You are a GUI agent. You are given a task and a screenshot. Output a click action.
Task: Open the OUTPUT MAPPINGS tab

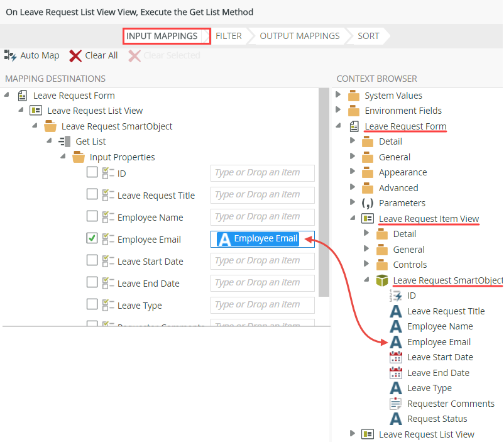pyautogui.click(x=299, y=36)
